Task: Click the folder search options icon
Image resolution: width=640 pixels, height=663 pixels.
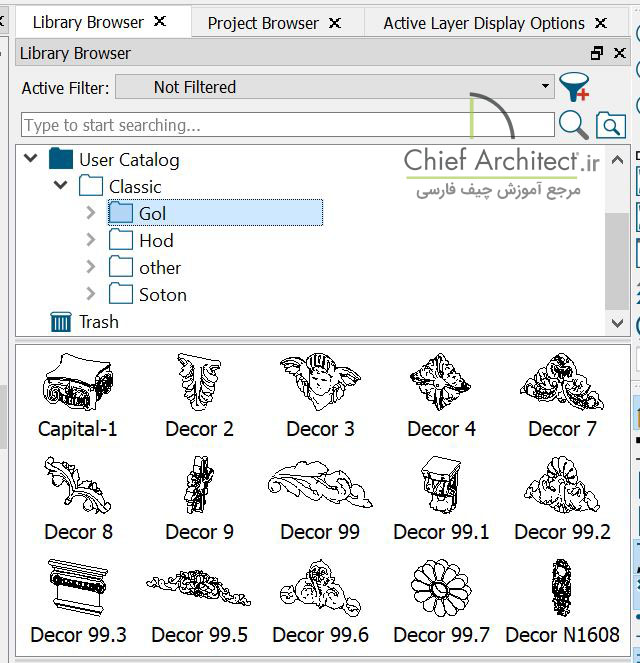Action: (610, 125)
